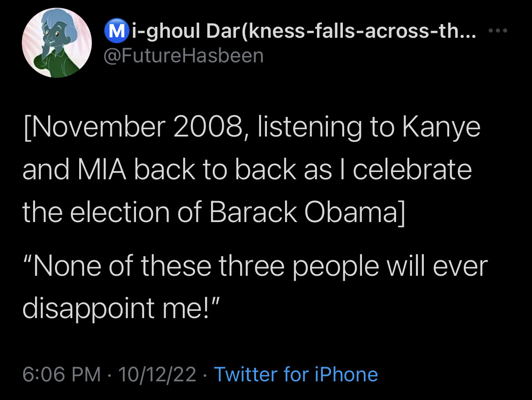The height and width of the screenshot is (400, 532).
Task: Open the three-dot more options menu
Action: tap(498, 30)
